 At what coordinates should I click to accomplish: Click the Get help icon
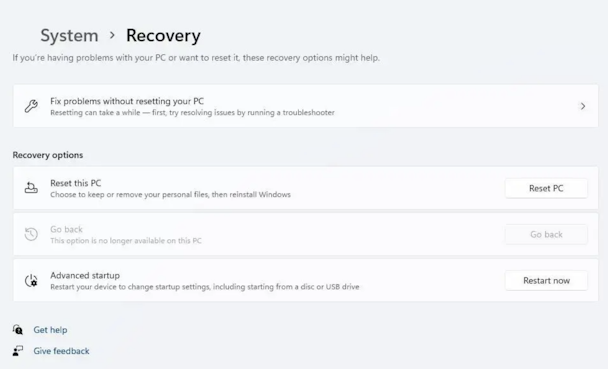point(17,329)
